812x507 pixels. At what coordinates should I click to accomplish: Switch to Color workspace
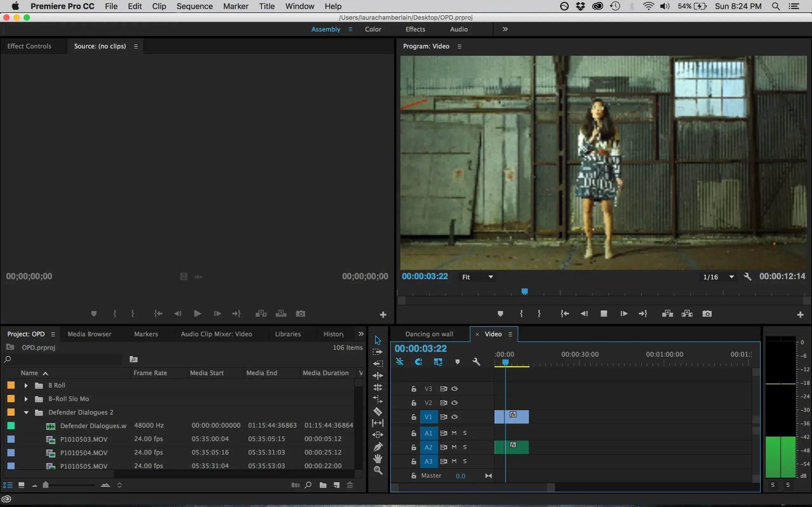pyautogui.click(x=373, y=29)
